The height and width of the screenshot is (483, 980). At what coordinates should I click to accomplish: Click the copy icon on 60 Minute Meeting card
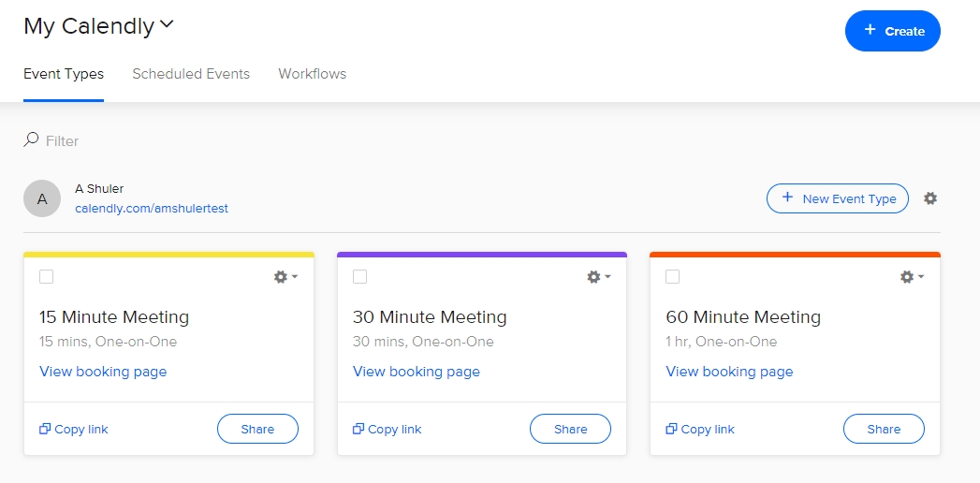coord(671,429)
